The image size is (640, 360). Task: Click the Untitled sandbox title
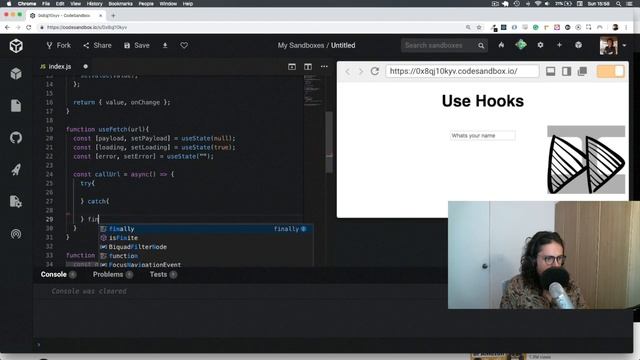(x=343, y=45)
